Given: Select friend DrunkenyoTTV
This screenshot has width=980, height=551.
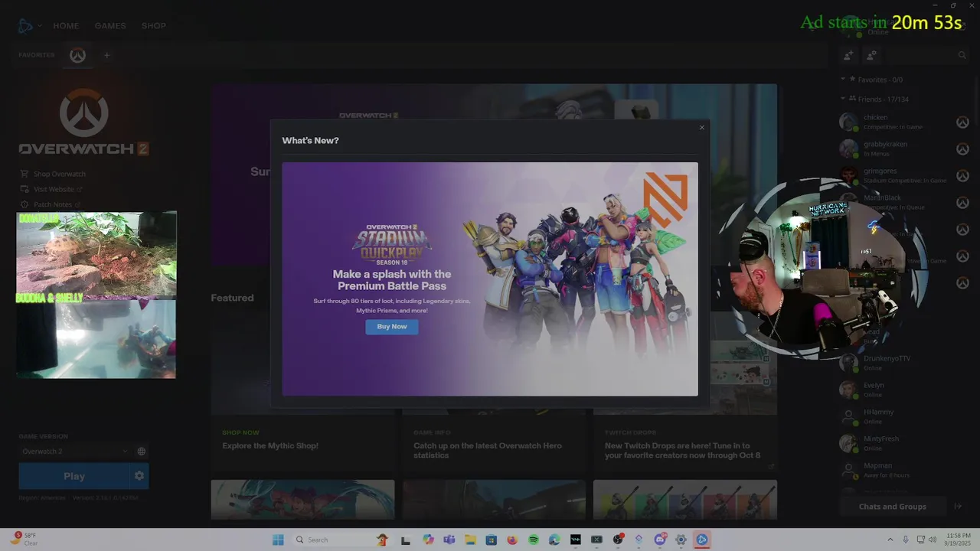Looking at the screenshot, I should click(x=904, y=363).
